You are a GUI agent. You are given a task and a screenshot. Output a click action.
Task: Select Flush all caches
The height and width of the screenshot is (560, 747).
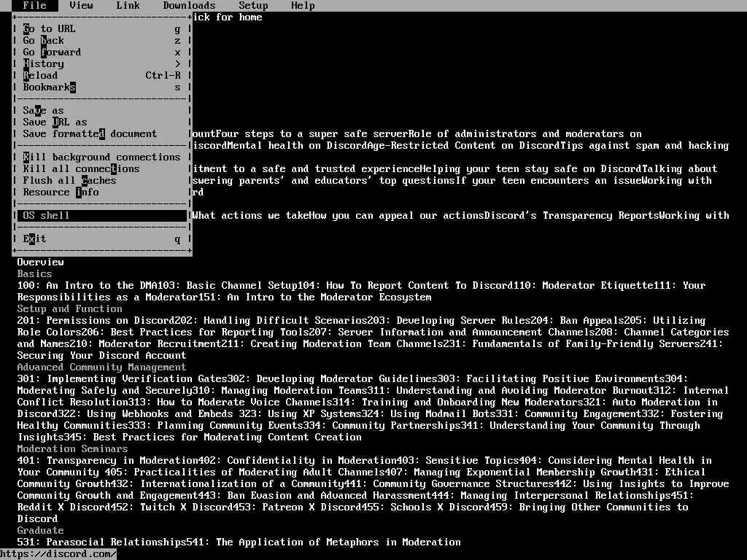point(101,181)
